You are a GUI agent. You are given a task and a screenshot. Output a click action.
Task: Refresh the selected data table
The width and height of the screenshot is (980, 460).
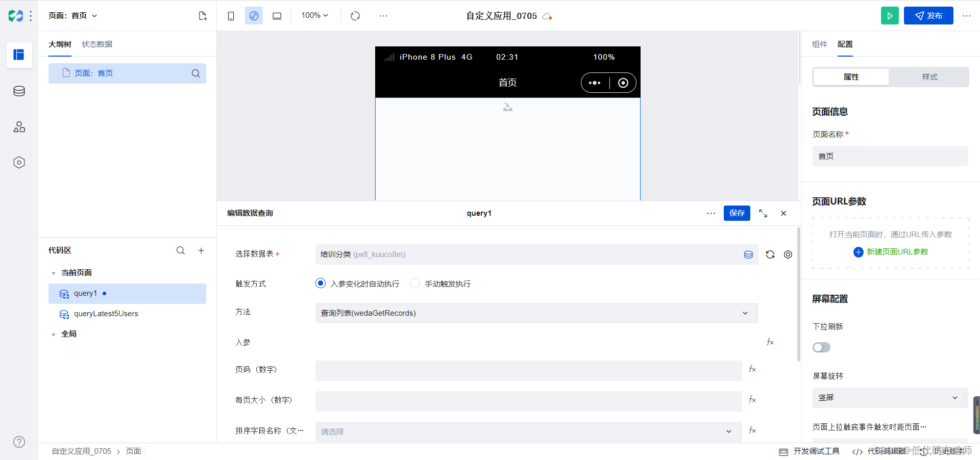coord(770,254)
